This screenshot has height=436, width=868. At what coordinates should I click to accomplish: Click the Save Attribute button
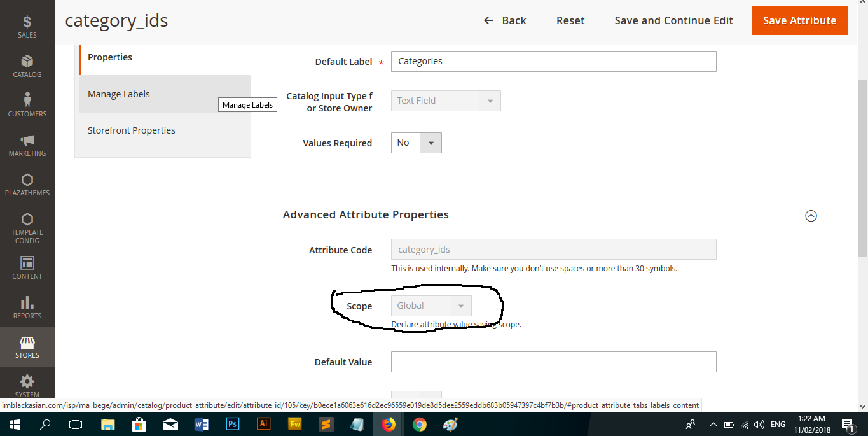799,20
